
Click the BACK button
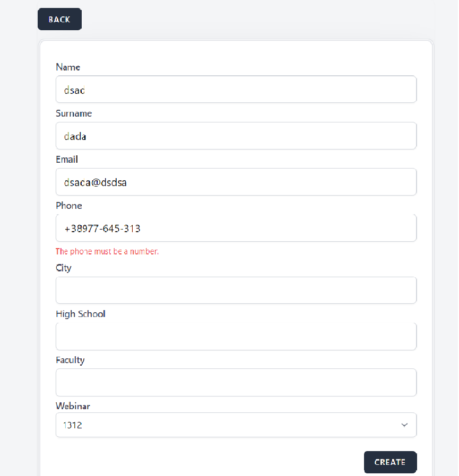[59, 20]
